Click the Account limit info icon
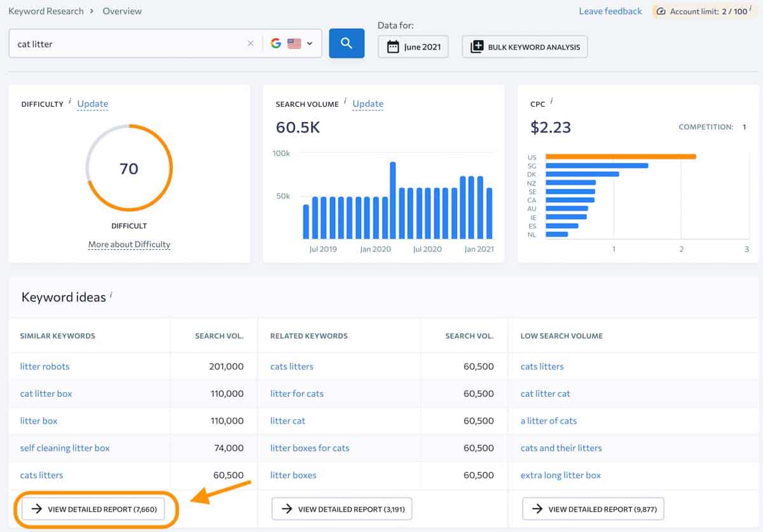The image size is (763, 532). click(750, 9)
